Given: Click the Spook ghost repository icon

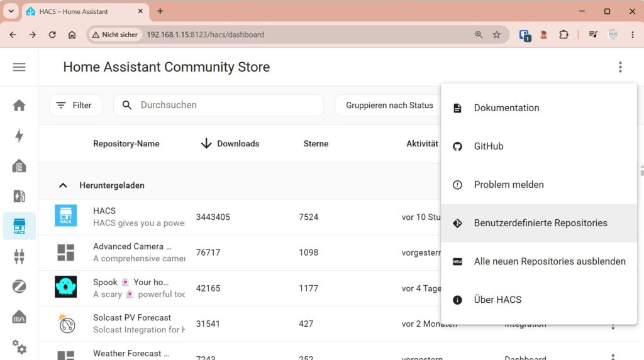Looking at the screenshot, I should click(65, 286).
